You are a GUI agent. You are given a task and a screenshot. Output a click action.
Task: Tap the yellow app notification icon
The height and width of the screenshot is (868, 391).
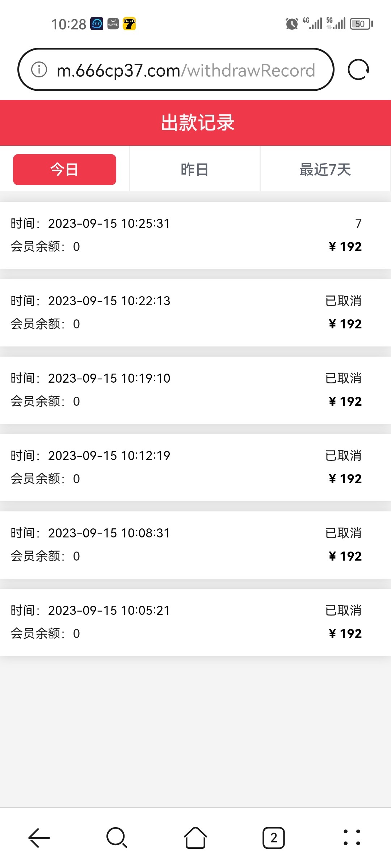pos(129,24)
